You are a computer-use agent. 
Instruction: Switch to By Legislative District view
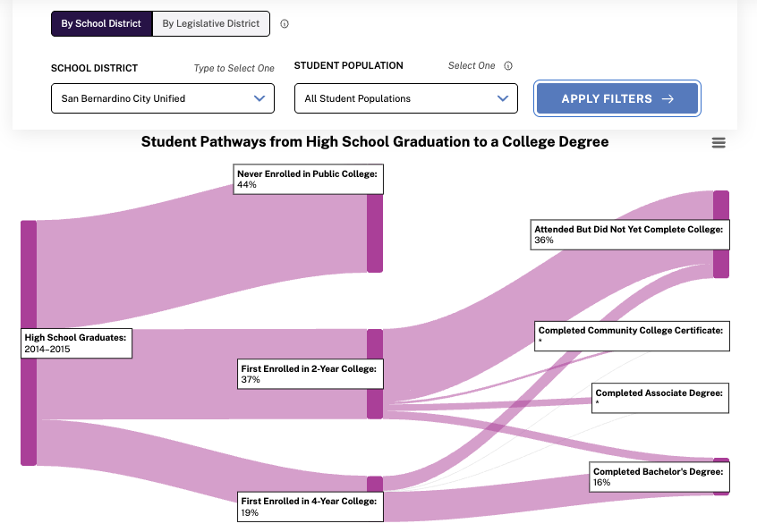point(211,24)
